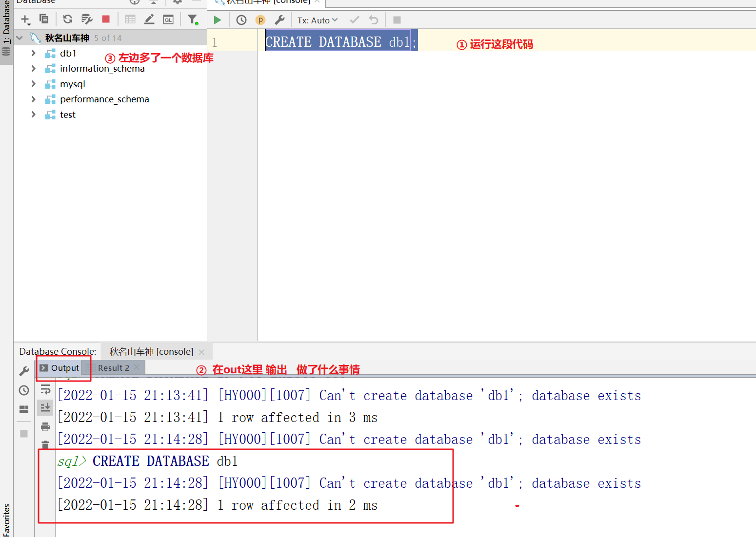The width and height of the screenshot is (756, 537).
Task: Collapse the 秋名山车神 data source node
Action: 20,38
